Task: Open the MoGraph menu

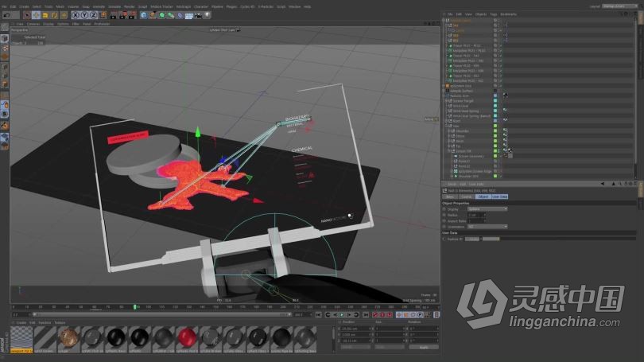Action: point(184,6)
